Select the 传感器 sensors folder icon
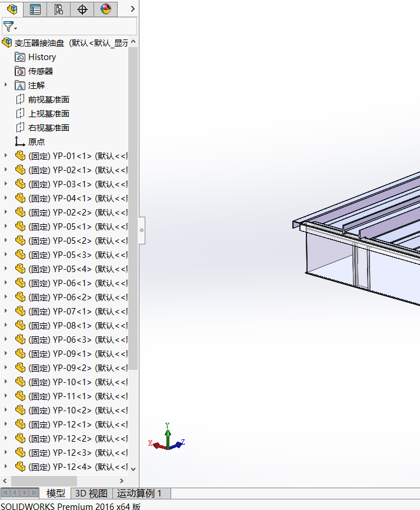This screenshot has height=510, width=420. coord(20,71)
